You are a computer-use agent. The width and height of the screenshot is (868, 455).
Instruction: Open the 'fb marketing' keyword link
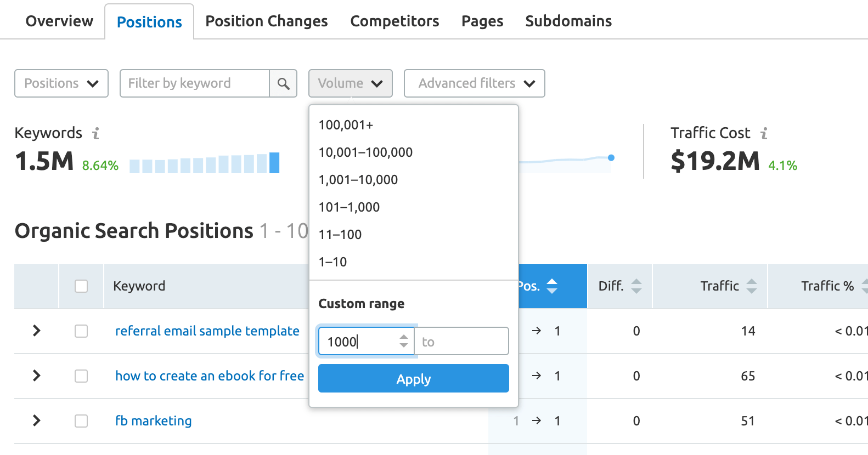point(153,421)
